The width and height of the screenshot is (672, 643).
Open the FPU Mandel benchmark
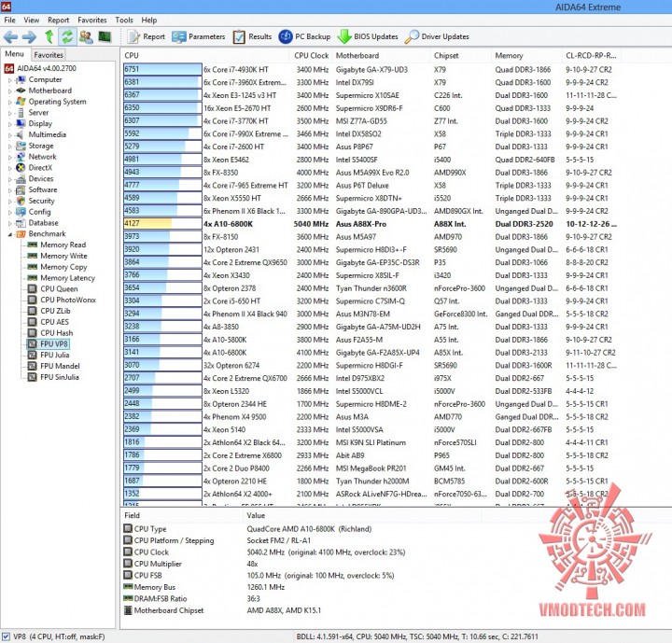click(60, 366)
